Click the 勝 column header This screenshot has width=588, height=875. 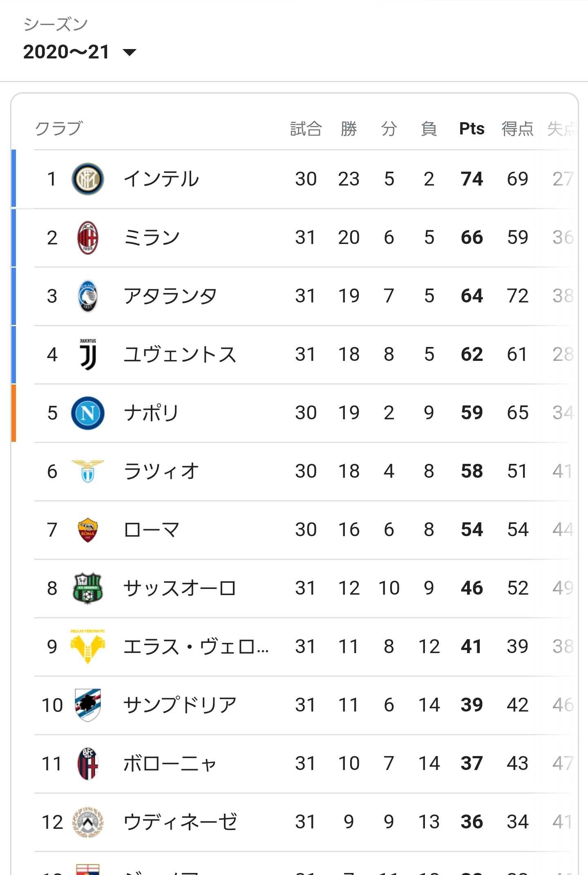pyautogui.click(x=349, y=129)
